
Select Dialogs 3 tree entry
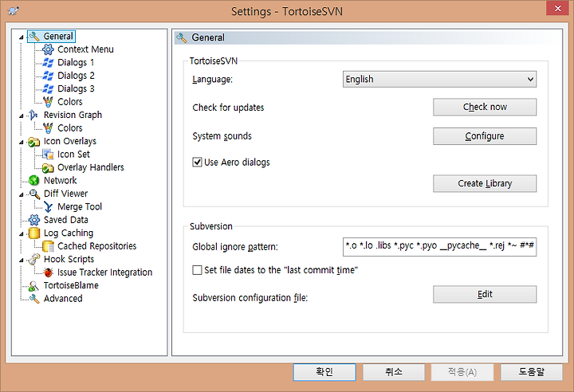[76, 89]
